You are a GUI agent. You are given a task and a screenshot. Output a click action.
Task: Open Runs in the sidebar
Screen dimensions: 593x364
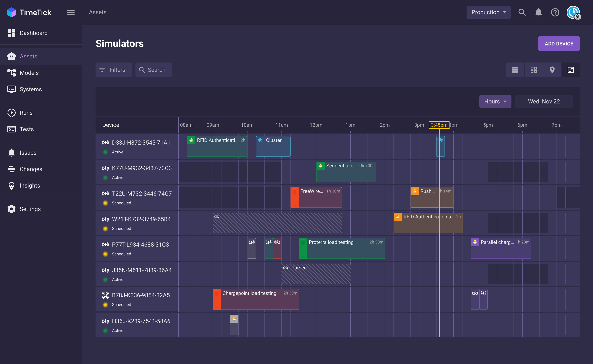26,113
